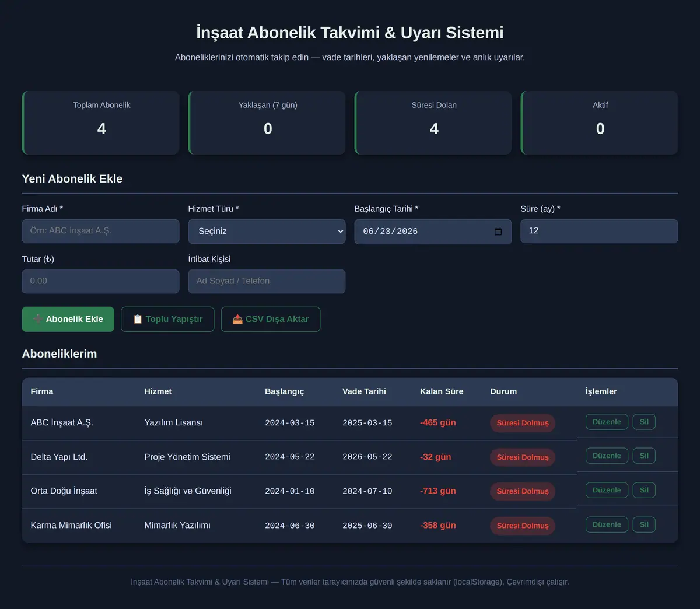Click the İş Sağlığı ve Güvenliği cell
The image size is (700, 609).
tap(188, 491)
